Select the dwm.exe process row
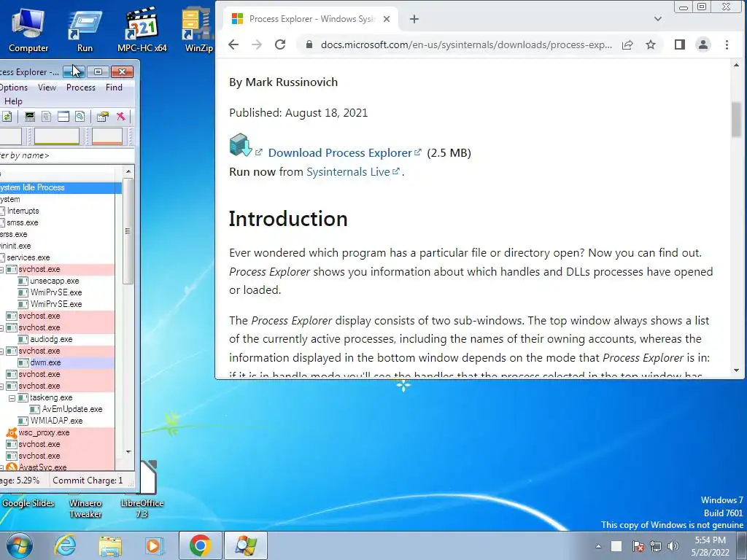 [x=57, y=363]
